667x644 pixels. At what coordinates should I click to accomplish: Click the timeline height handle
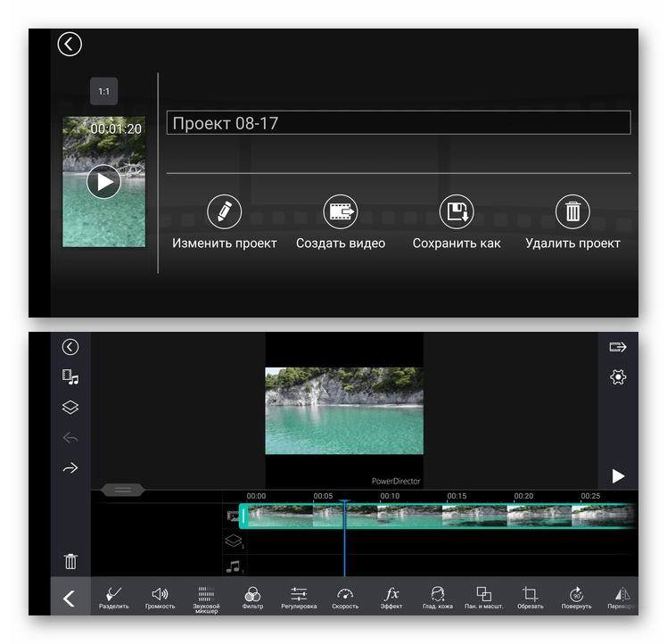click(x=122, y=490)
